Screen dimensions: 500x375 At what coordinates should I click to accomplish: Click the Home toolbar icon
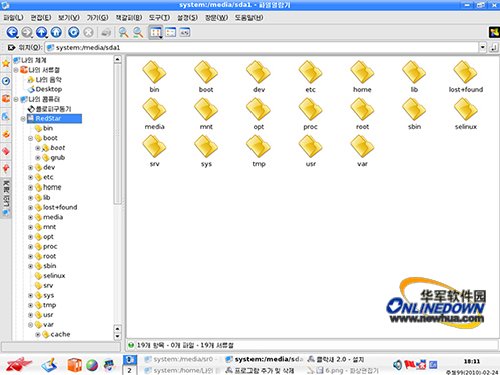coord(56,32)
